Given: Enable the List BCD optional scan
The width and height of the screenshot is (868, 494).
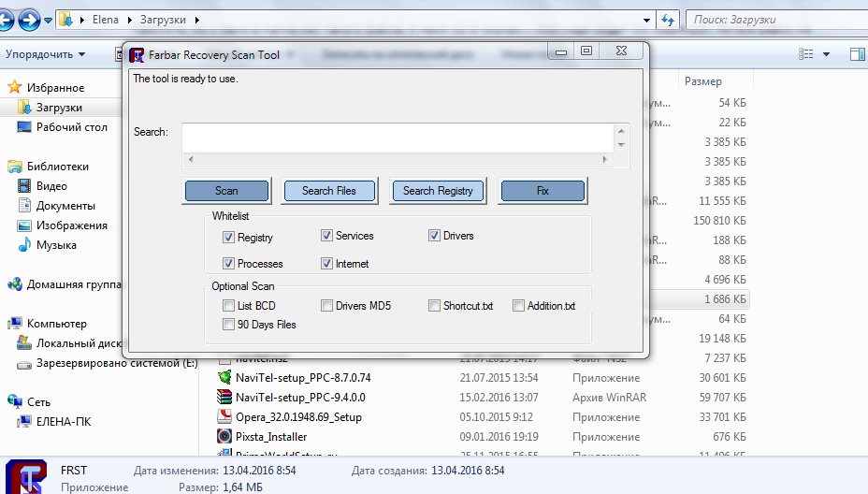Looking at the screenshot, I should coord(228,306).
